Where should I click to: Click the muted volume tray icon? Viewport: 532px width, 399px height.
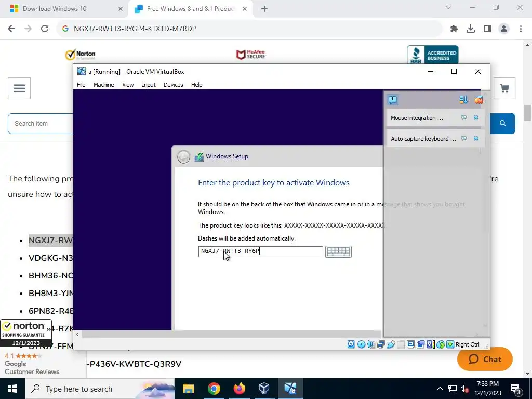coord(465,389)
